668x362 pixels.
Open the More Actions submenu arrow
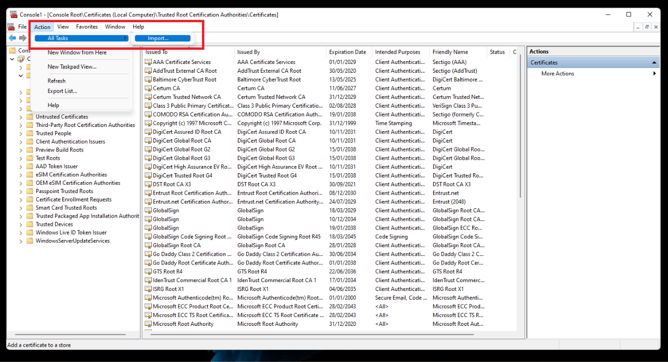click(654, 74)
